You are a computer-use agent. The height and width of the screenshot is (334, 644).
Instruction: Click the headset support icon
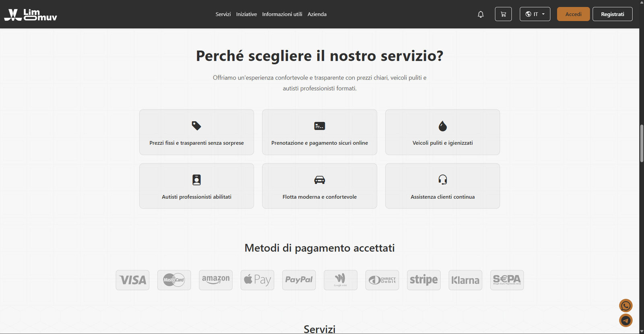(442, 180)
